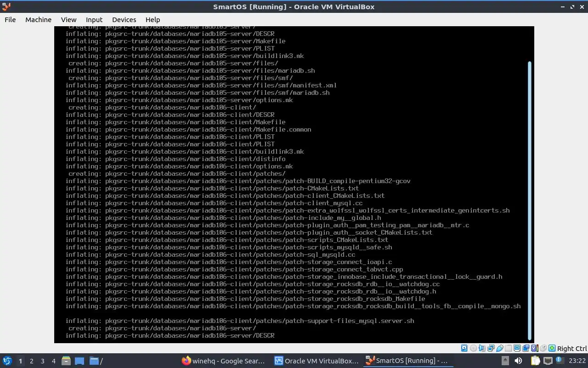
Task: Click the patch-storage_connect_tabvct.cpp line
Action: pos(234,269)
